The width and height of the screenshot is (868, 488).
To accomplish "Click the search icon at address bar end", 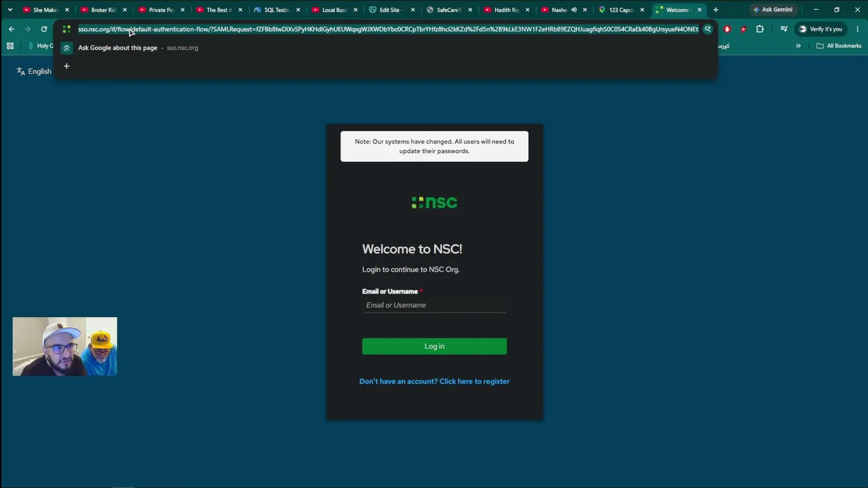I will (x=707, y=29).
